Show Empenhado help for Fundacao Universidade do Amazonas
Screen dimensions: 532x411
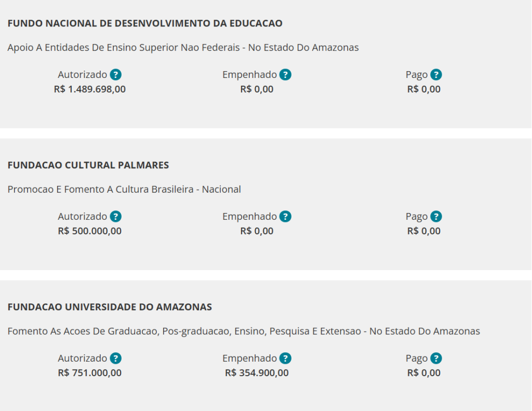285,359
